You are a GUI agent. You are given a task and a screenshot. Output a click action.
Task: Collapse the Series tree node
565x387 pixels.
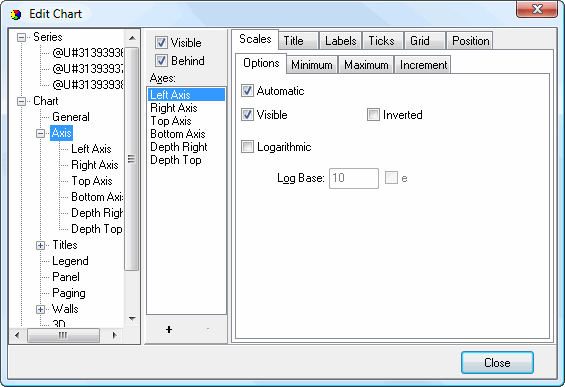coord(22,37)
